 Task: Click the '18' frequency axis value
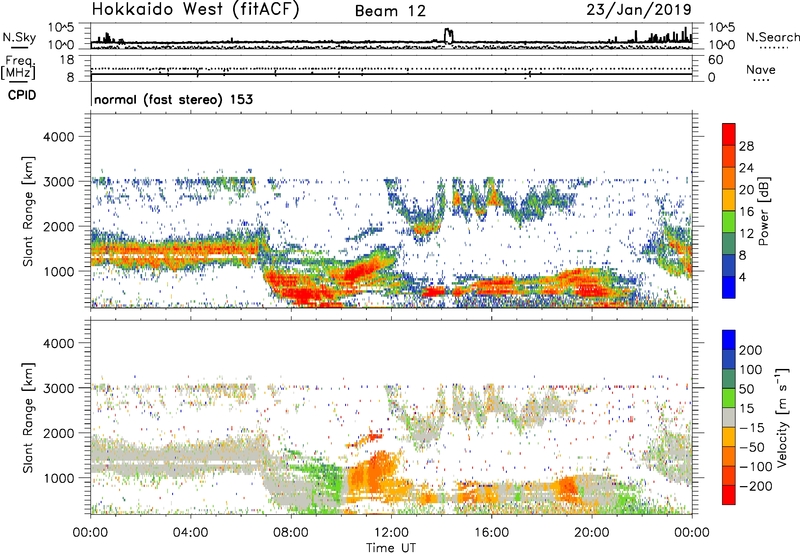click(67, 60)
